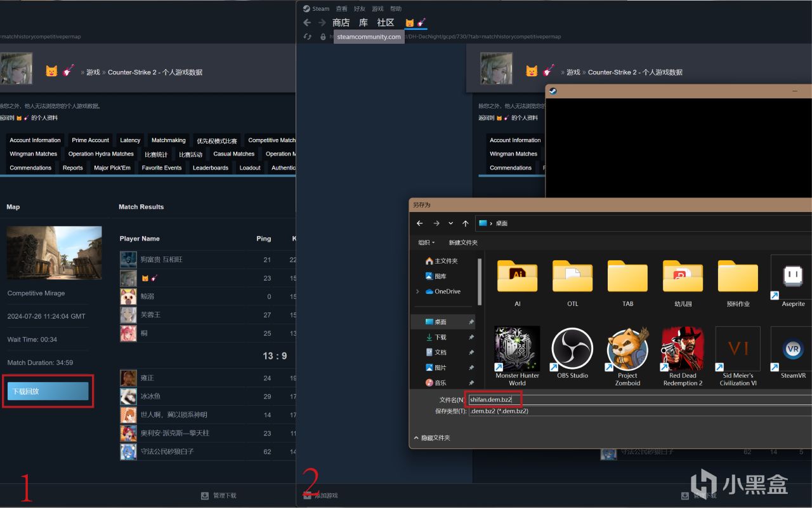Click the pin icon next to 音乐
Screen dimensions: 812x513
coord(471,383)
